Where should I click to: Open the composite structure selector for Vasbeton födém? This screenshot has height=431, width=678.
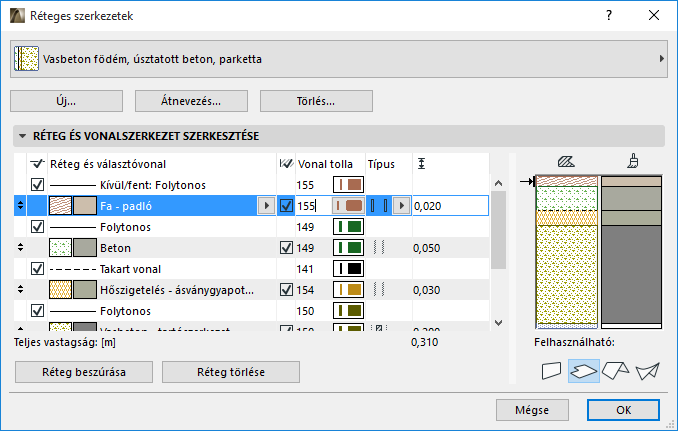[339, 59]
